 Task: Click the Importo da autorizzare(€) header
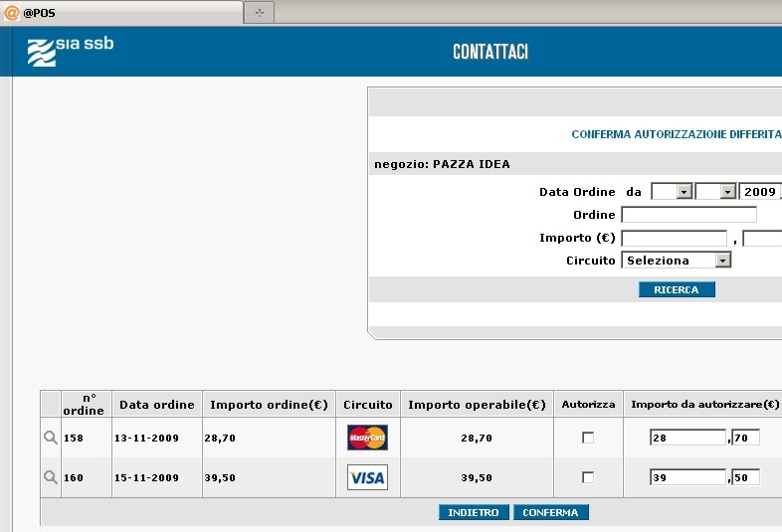pos(704,404)
